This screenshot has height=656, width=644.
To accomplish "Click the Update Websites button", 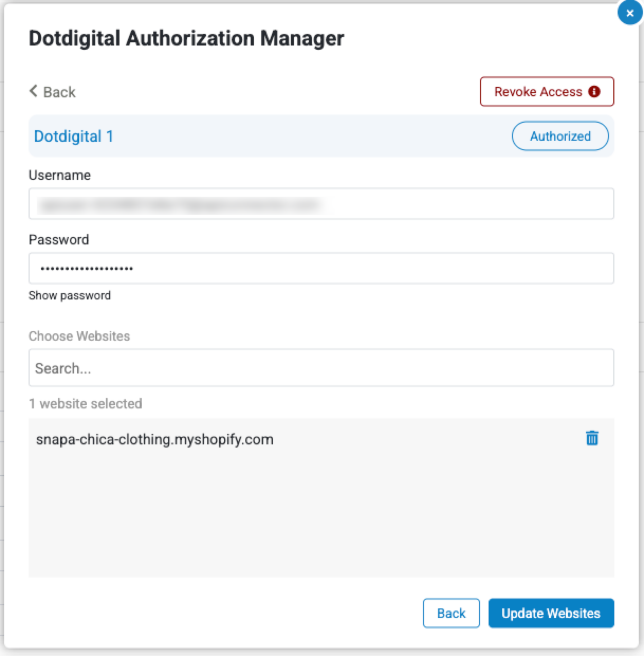I will (x=550, y=613).
